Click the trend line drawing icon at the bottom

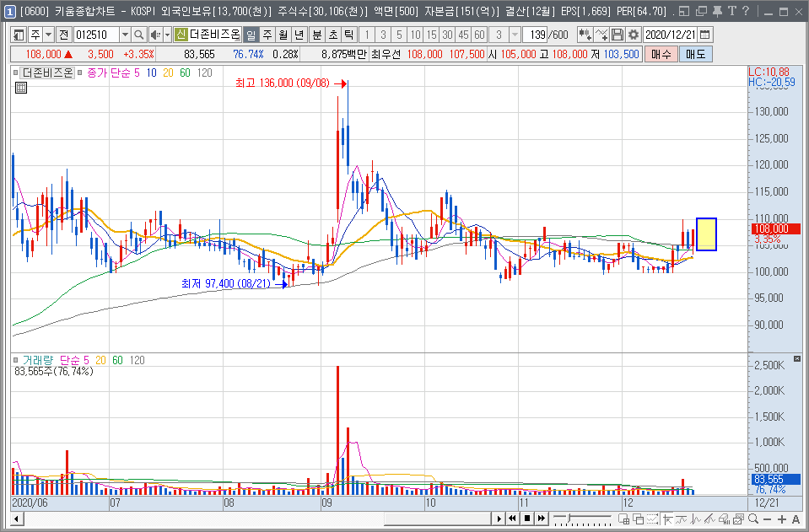(x=710, y=519)
